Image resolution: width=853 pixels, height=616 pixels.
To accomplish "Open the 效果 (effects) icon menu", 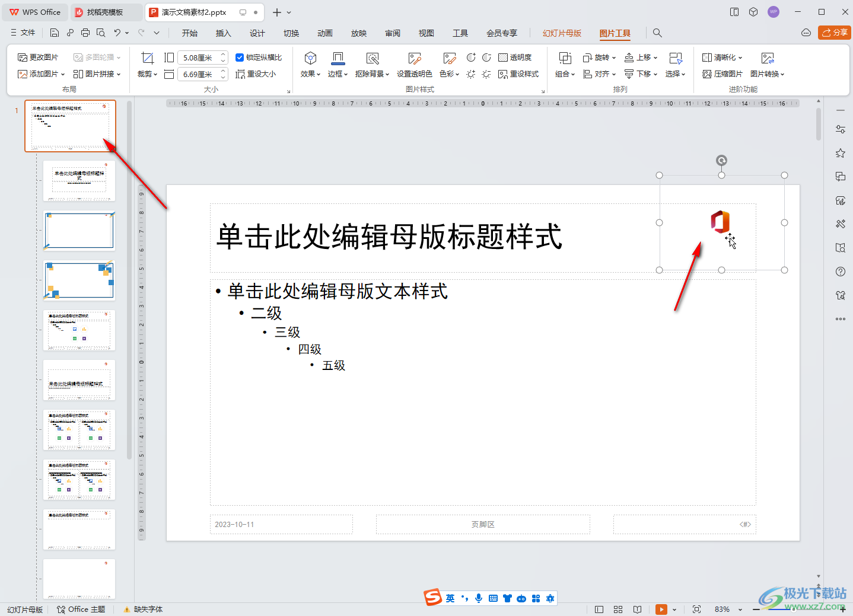I will pyautogui.click(x=310, y=58).
